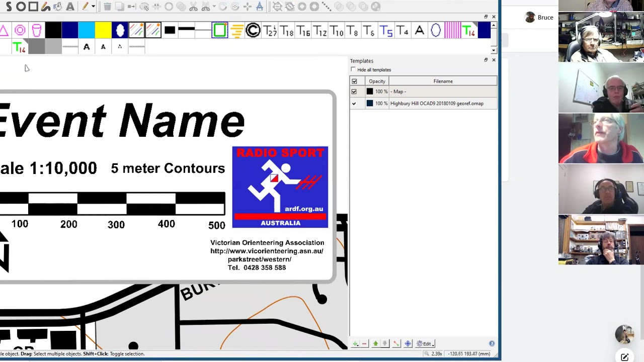Select the thick black line symbol
644x362 pixels.
186,31
